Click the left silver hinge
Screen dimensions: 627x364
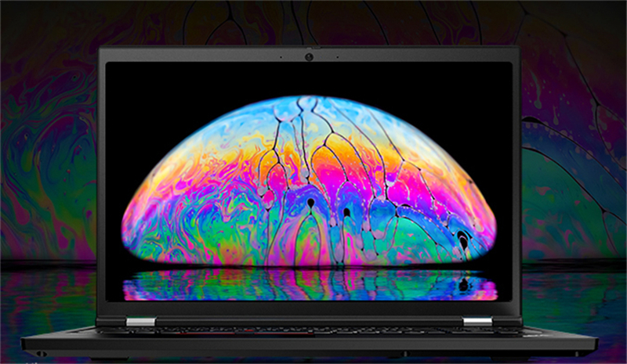139,322
